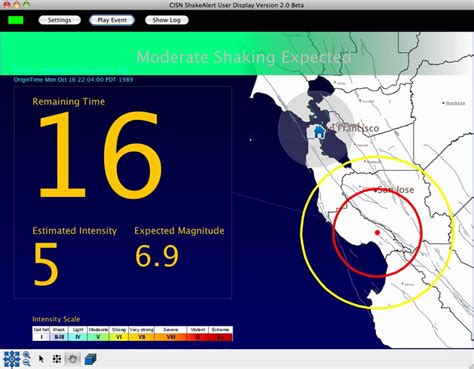Image resolution: width=474 pixels, height=369 pixels.
Task: Close the window with the red button
Action: [6, 5]
